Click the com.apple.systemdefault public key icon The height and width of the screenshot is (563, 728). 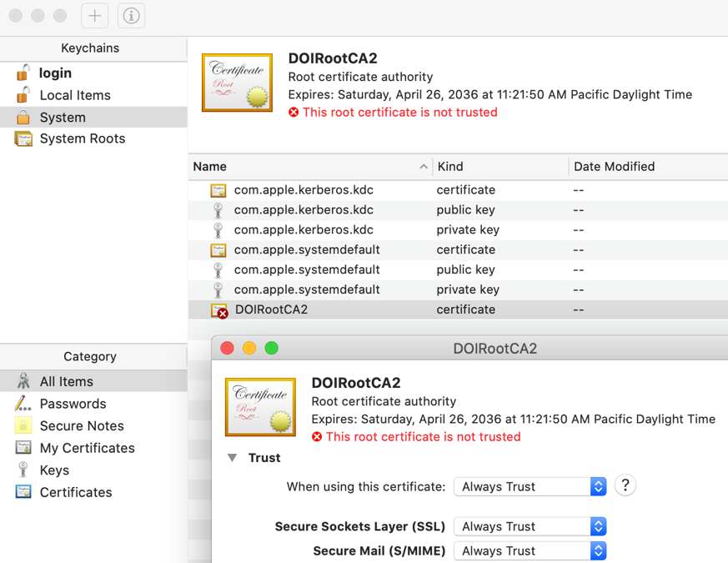[218, 270]
